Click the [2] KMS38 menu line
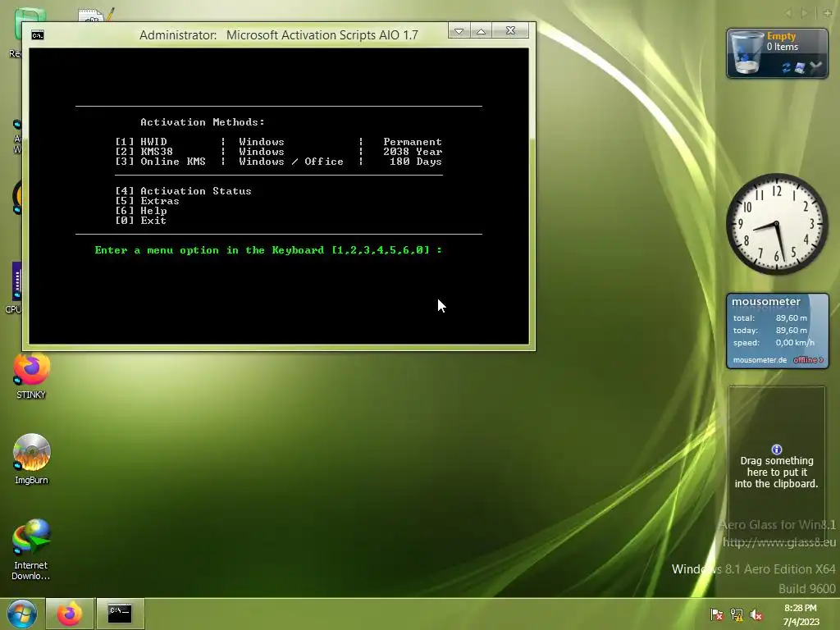Screen dimensions: 840x630 (x=279, y=152)
